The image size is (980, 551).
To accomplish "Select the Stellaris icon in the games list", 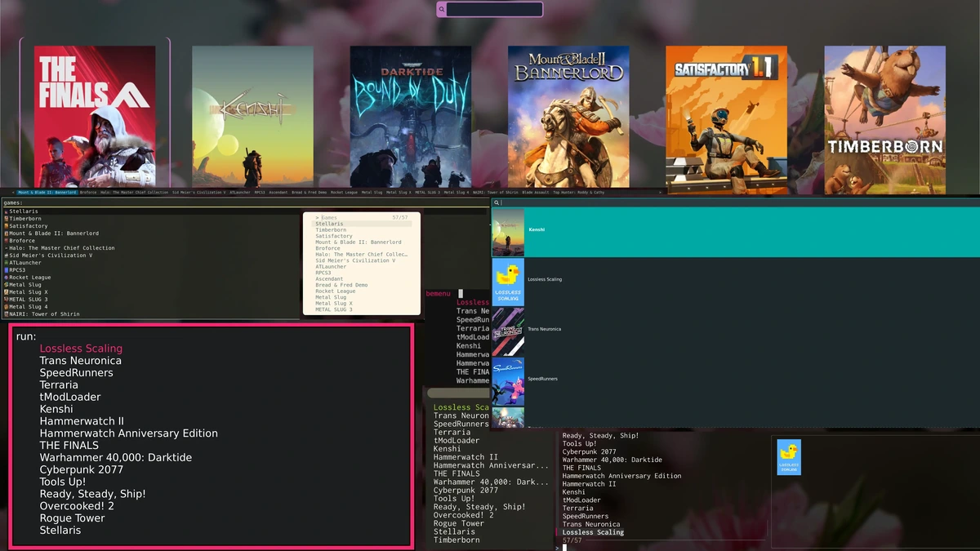I will coord(7,211).
